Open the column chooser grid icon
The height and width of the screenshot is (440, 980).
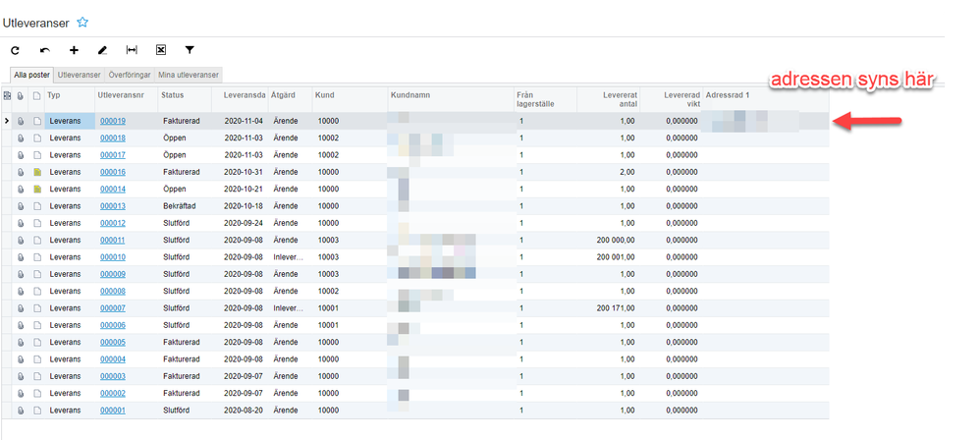(x=7, y=95)
